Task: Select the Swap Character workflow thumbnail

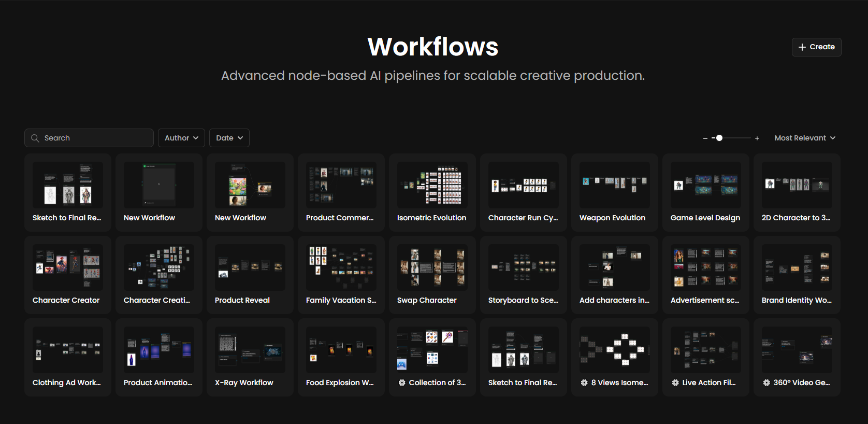Action: click(432, 267)
